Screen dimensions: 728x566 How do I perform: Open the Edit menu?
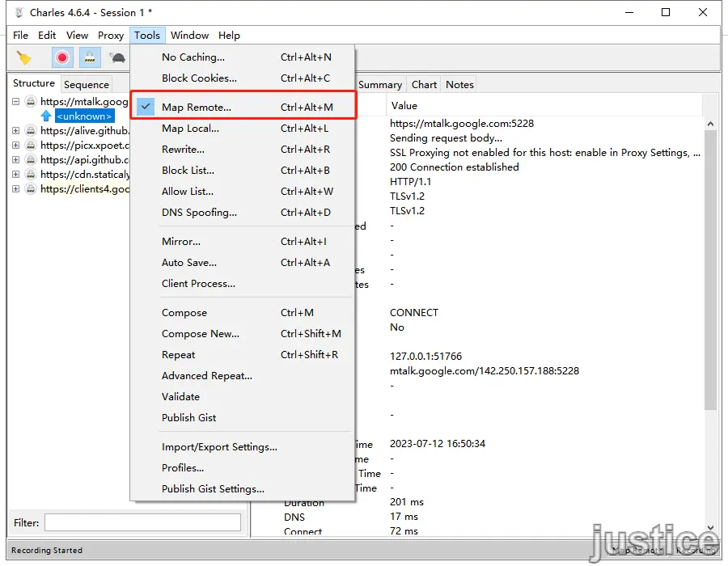pyautogui.click(x=47, y=36)
